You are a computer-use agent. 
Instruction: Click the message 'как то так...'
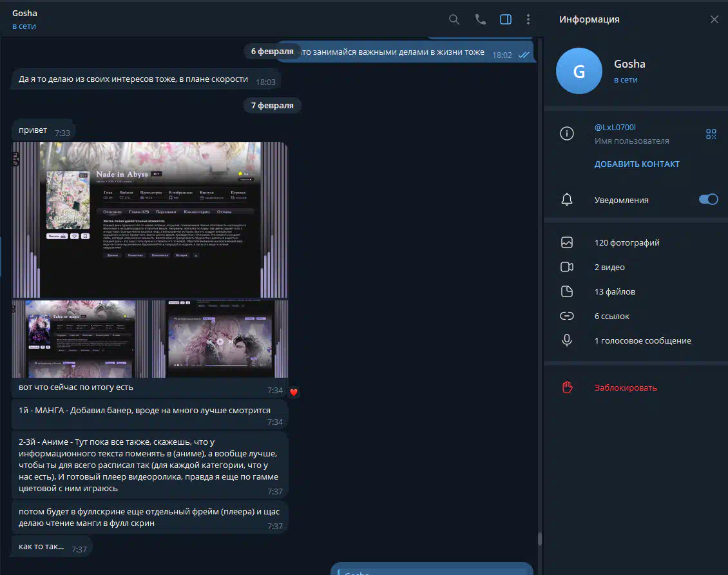[x=52, y=547]
